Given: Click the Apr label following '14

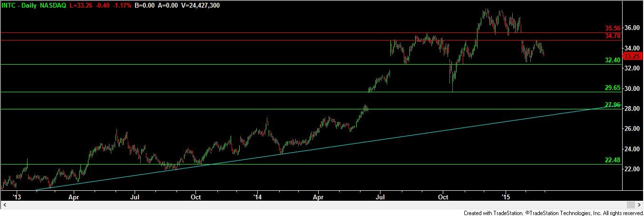Looking at the screenshot, I should (x=318, y=196).
